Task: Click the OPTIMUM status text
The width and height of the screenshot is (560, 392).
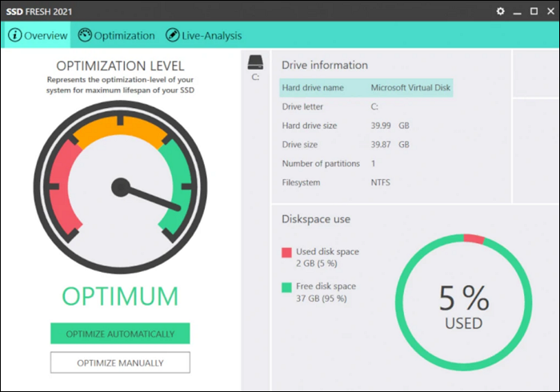Action: [x=120, y=296]
